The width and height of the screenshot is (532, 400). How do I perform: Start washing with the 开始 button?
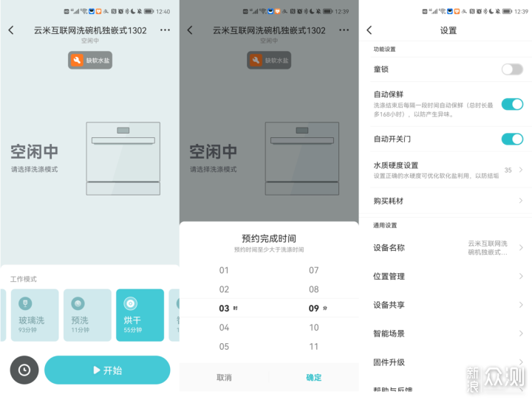click(x=107, y=370)
